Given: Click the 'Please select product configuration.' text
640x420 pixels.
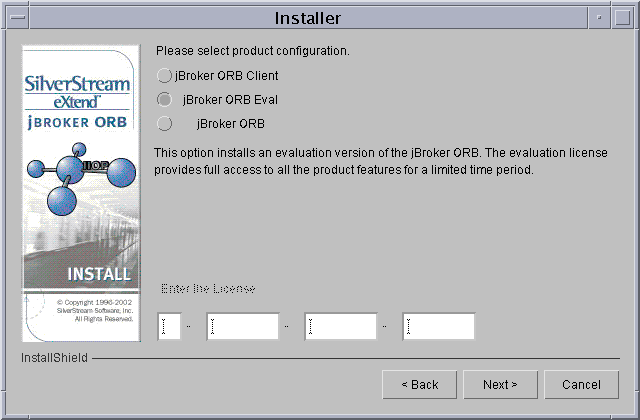Looking at the screenshot, I should pyautogui.click(x=253, y=51).
